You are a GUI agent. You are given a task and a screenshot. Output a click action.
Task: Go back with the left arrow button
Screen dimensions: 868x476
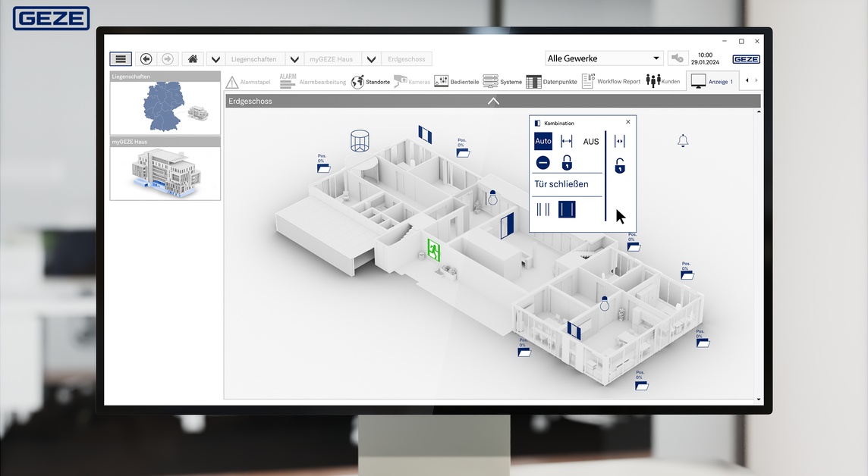coord(146,59)
